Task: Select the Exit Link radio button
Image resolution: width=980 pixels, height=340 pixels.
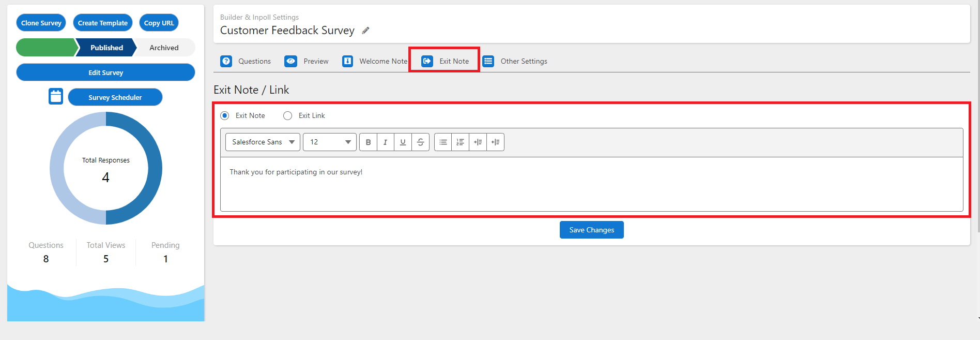Action: (288, 115)
